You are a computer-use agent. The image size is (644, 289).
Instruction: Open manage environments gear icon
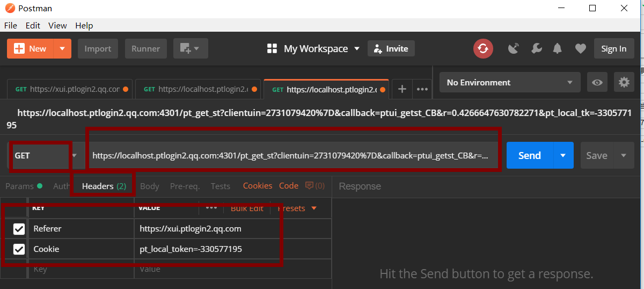tap(624, 82)
